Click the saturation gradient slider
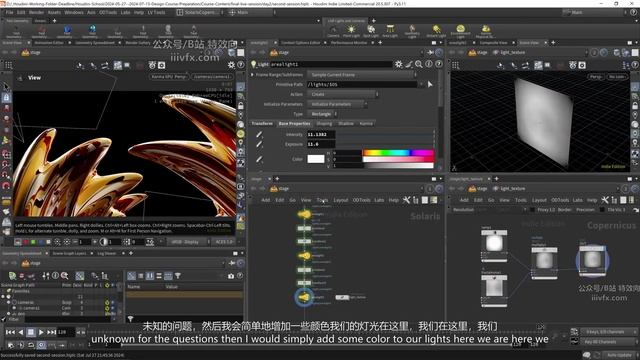This screenshot has height=360, width=640. tap(398, 159)
